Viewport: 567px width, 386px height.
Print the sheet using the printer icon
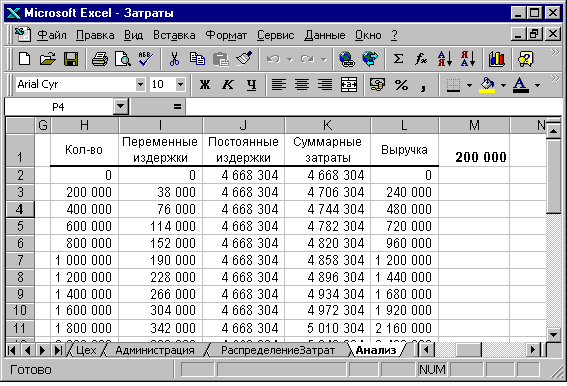[x=99, y=59]
